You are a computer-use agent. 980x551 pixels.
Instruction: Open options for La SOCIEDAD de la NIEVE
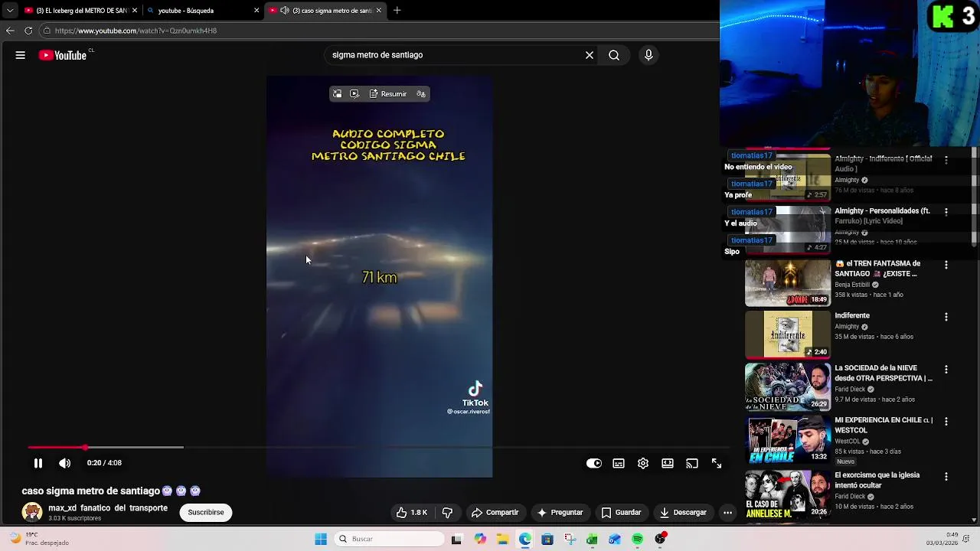pyautogui.click(x=946, y=369)
